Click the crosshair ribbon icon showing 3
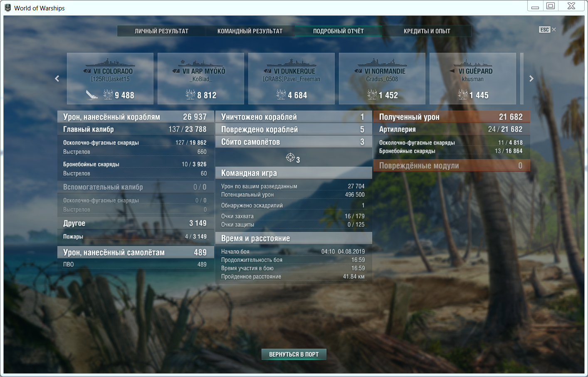Image resolution: width=588 pixels, height=377 pixels. [290, 157]
